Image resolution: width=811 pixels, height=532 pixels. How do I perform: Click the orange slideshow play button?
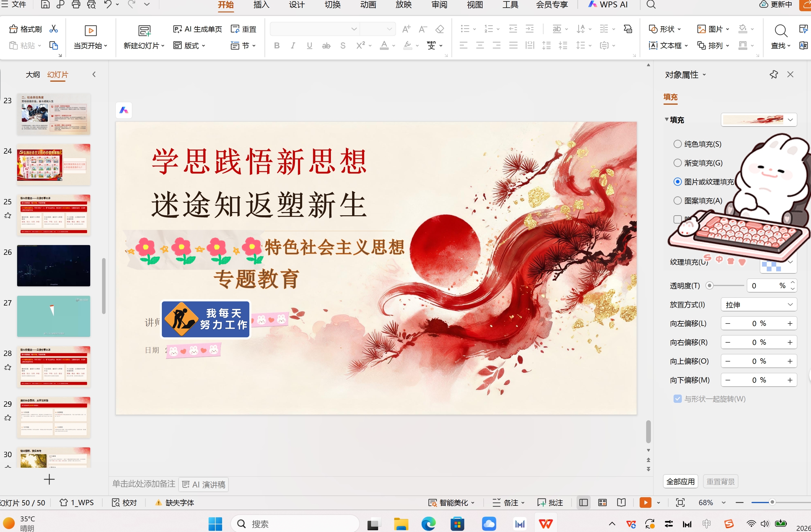pos(645,502)
